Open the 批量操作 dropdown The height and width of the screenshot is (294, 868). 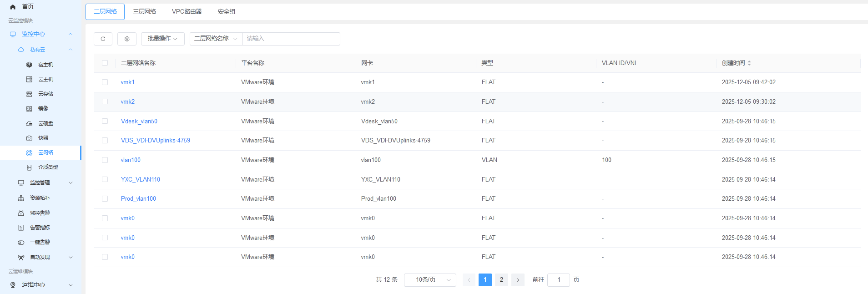coord(163,39)
